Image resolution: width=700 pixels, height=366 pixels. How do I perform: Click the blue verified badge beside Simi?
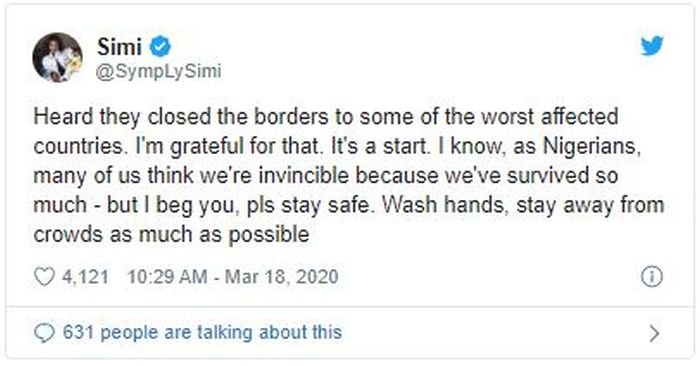(159, 47)
